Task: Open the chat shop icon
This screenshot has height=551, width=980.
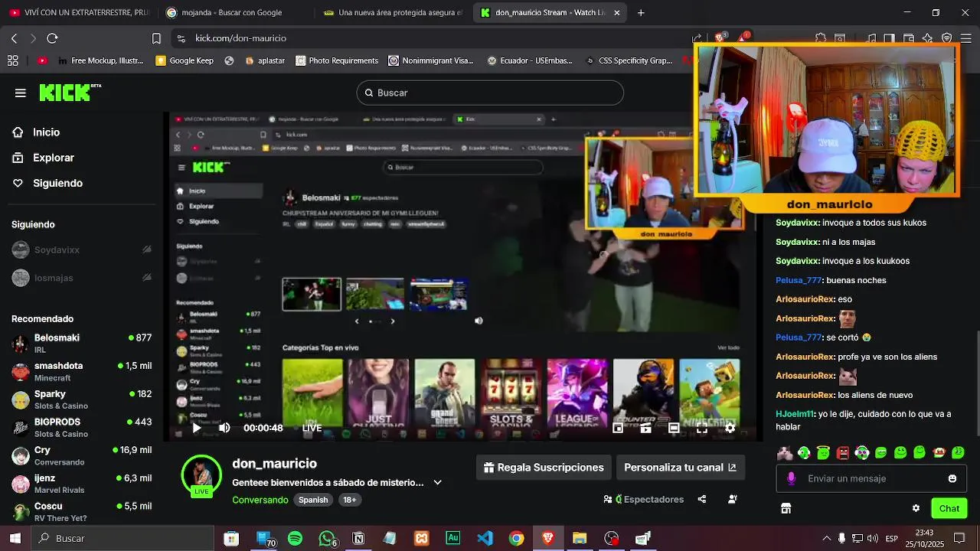Action: coord(786,508)
